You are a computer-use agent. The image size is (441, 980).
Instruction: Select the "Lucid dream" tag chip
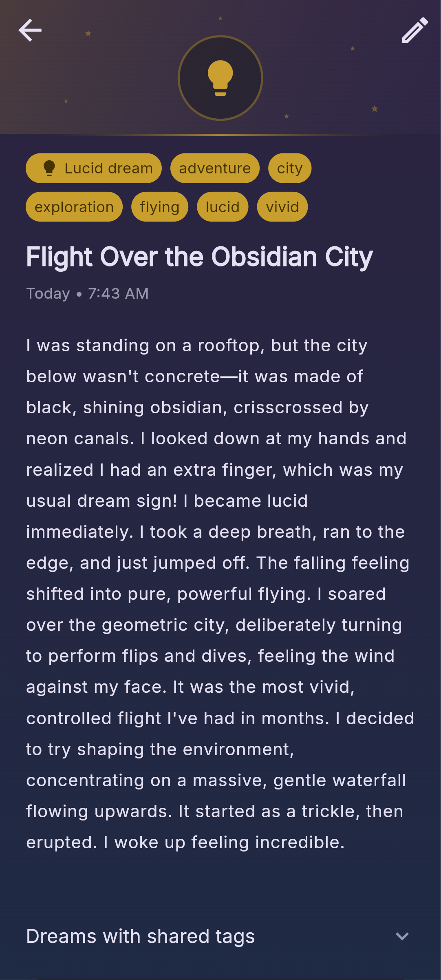point(93,168)
